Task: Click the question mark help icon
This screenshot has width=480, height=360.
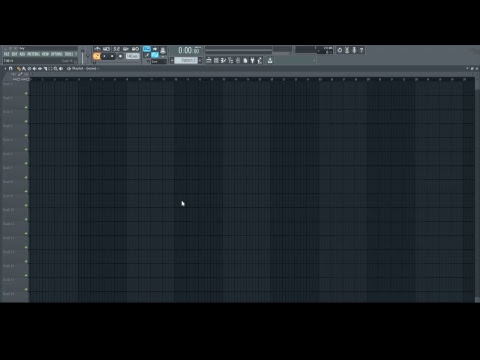Action: coord(361,50)
